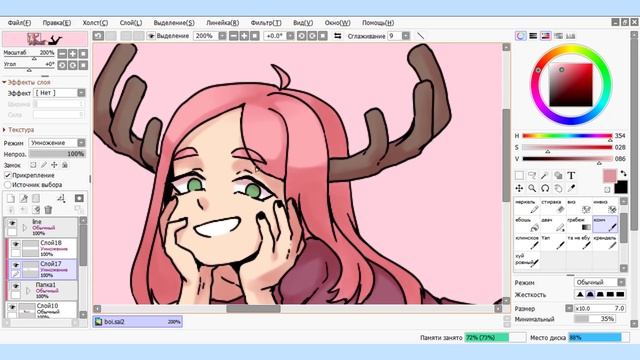Select the Lasso tool

point(532,176)
